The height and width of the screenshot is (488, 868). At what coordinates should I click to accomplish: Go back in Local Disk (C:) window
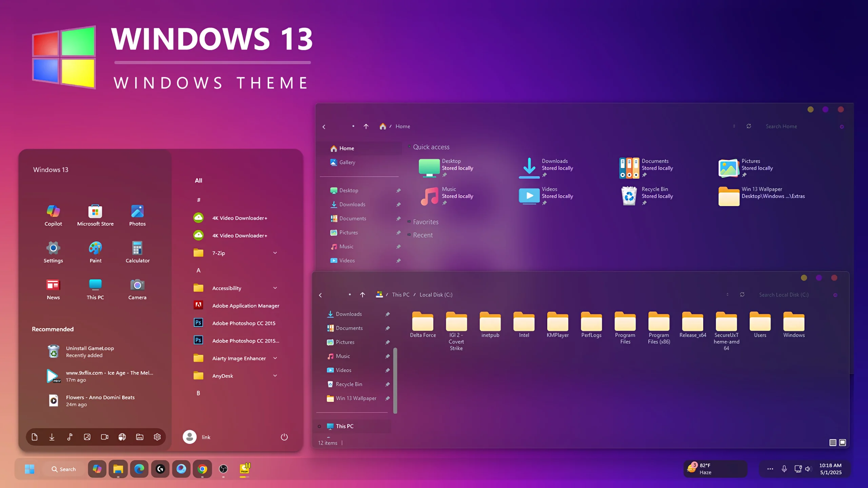point(320,295)
